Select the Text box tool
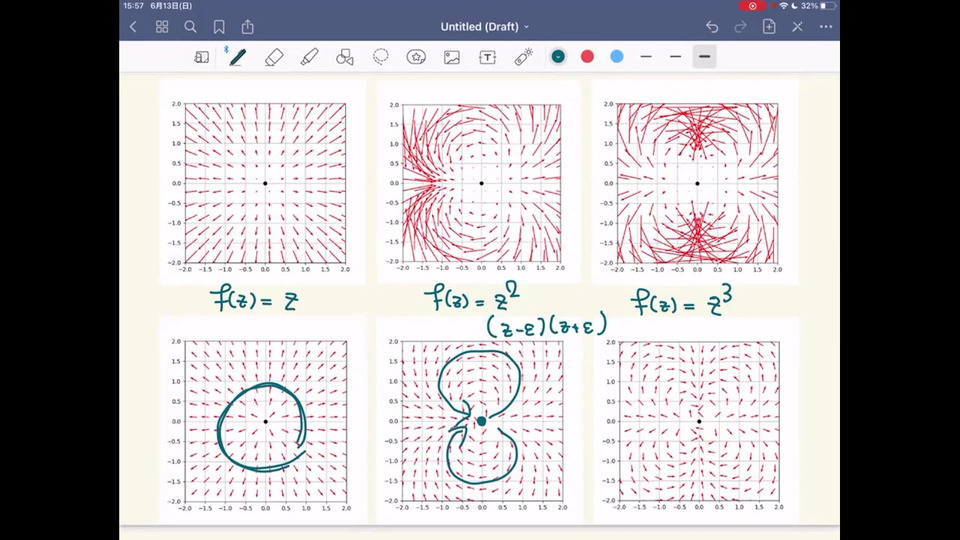Viewport: 960px width, 540px height. 487,57
